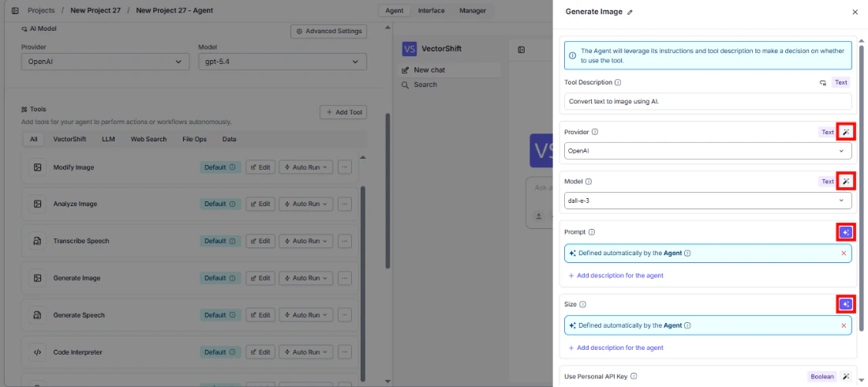868x387 pixels.
Task: Open Projects in the breadcrumb
Action: [x=42, y=10]
